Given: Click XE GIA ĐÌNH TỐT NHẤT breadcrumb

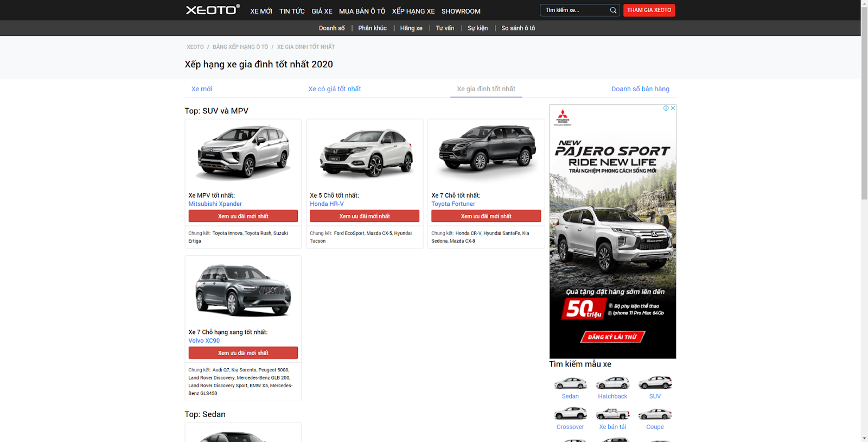Looking at the screenshot, I should 306,47.
